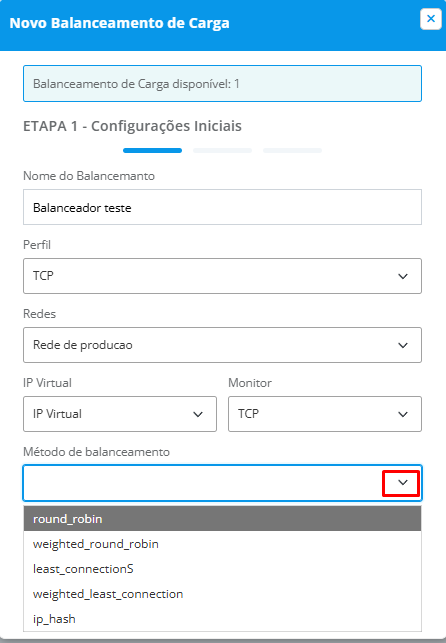446x643 pixels.
Task: Open the IP Virtual selection box
Action: coord(120,414)
